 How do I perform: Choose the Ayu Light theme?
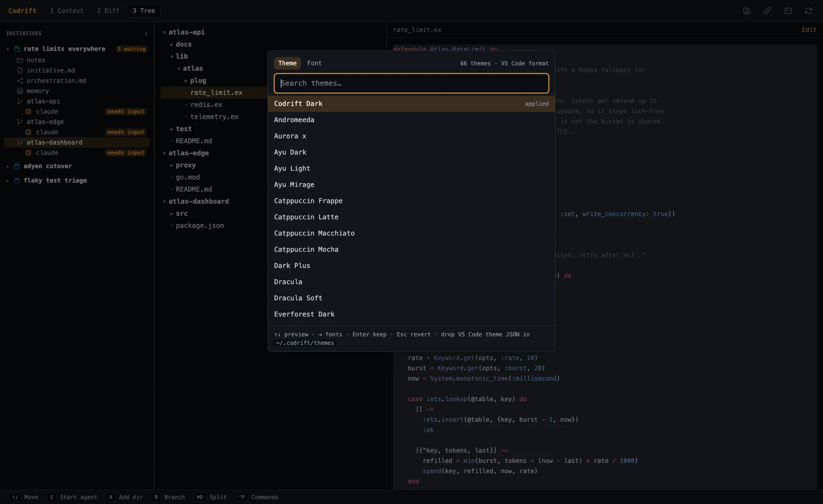[411, 168]
